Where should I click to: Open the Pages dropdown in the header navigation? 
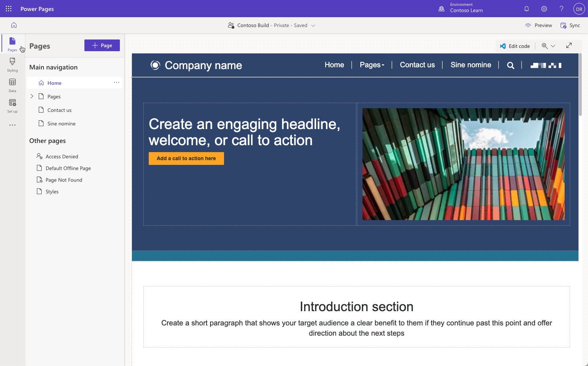(x=372, y=65)
